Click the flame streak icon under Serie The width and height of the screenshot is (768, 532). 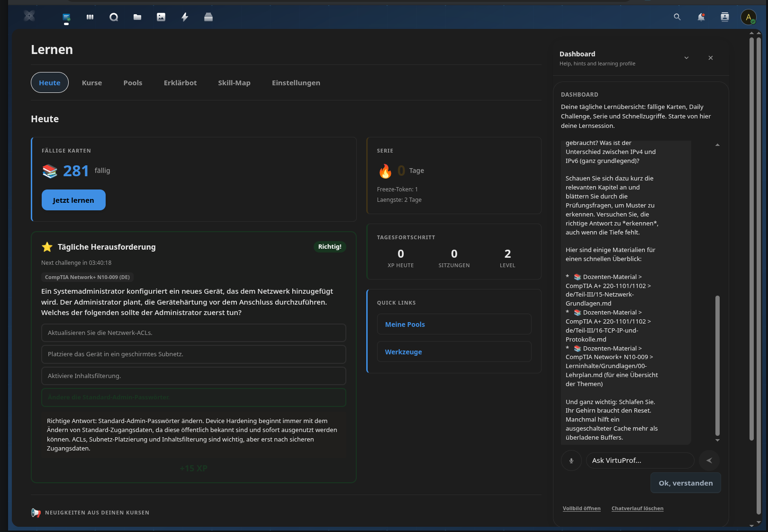pos(386,171)
